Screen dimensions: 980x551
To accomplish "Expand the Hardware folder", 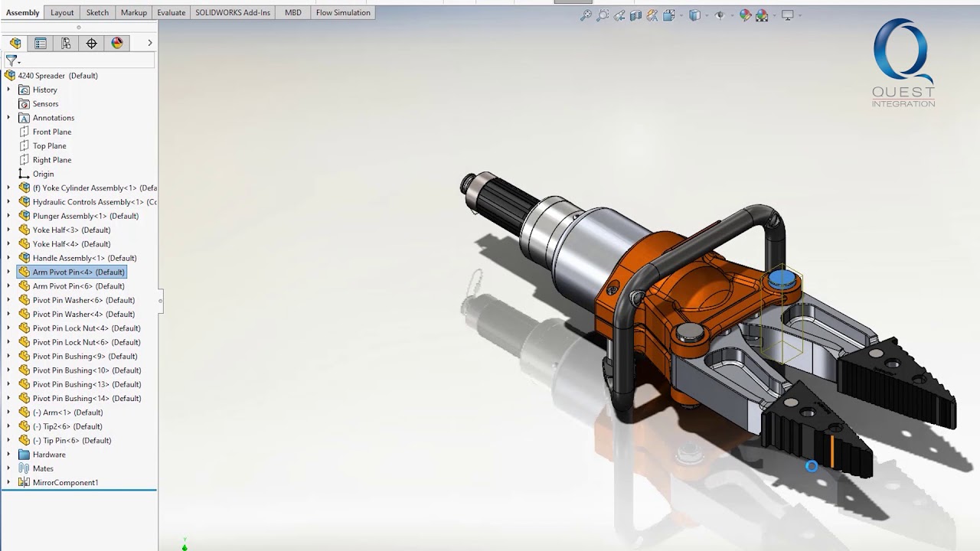I will tap(8, 455).
